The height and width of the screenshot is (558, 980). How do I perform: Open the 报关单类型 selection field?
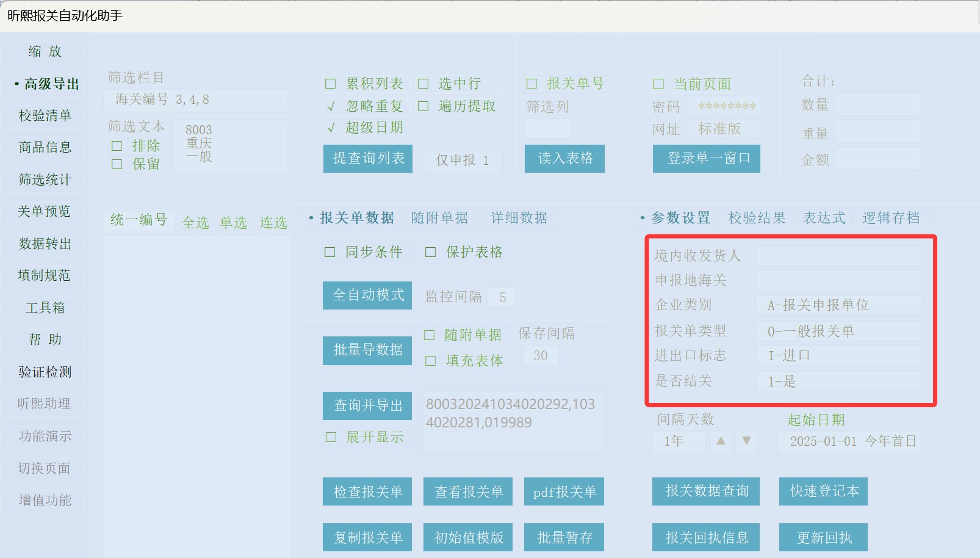click(838, 332)
